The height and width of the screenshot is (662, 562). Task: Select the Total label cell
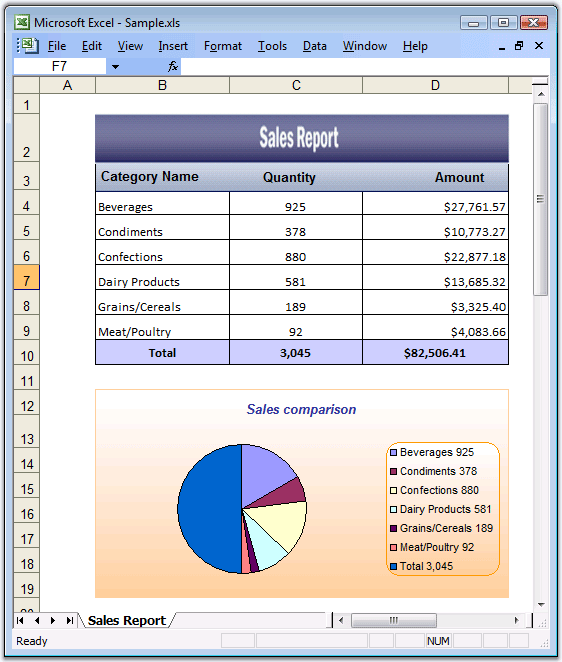click(x=163, y=353)
